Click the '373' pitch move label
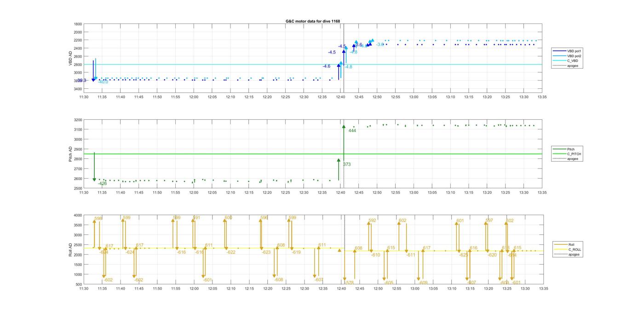 coord(347,164)
